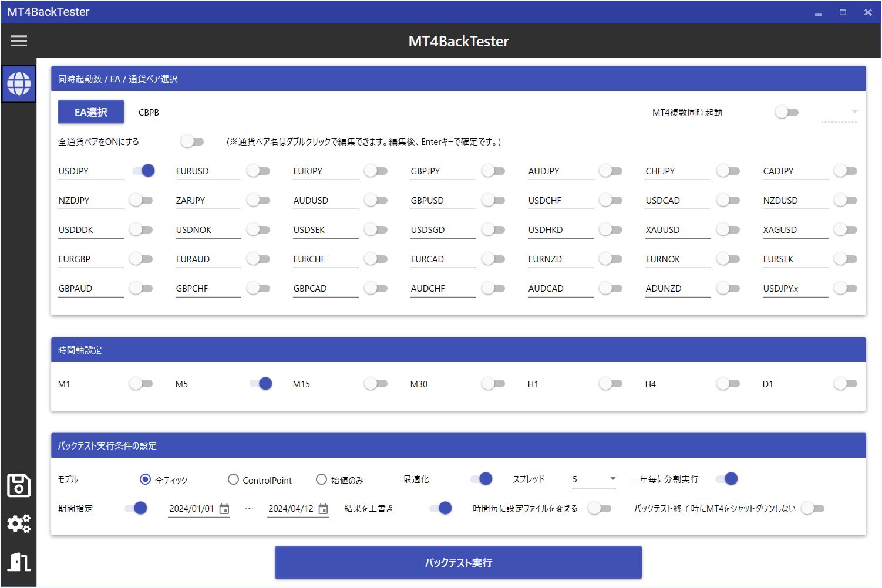This screenshot has height=588, width=882.
Task: Open calendar picker for start date 2024/01/01
Action: click(x=224, y=509)
